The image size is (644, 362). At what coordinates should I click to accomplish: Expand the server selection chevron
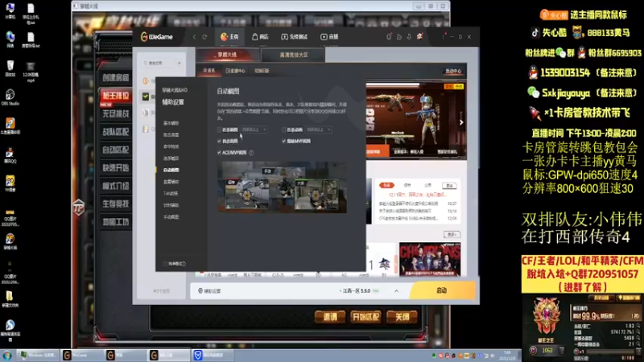(396, 291)
